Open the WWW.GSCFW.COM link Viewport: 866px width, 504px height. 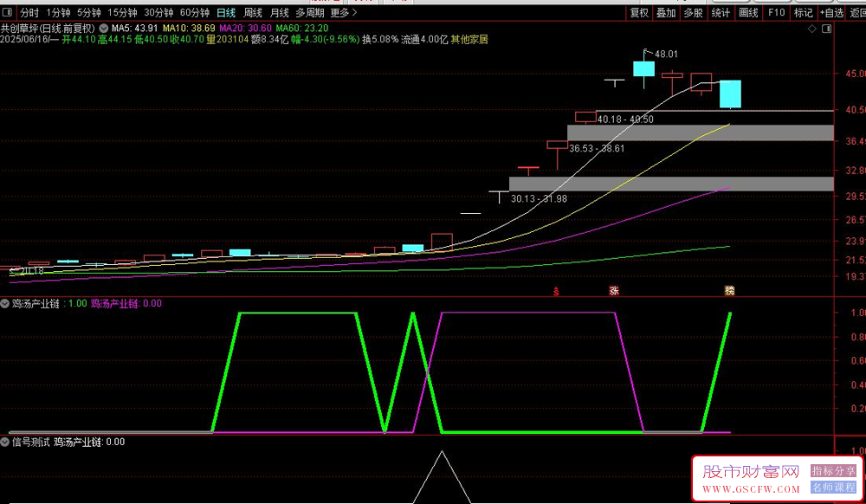tap(751, 489)
